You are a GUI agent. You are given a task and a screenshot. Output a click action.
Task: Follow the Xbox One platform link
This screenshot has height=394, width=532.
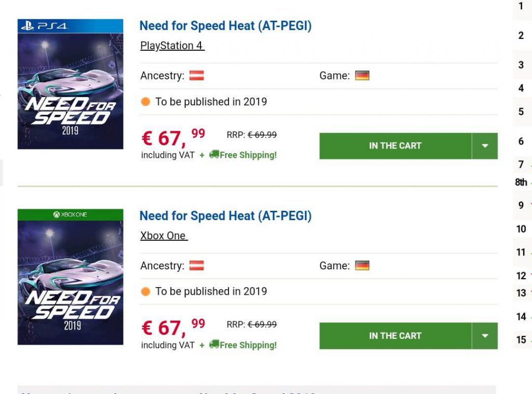pyautogui.click(x=163, y=236)
